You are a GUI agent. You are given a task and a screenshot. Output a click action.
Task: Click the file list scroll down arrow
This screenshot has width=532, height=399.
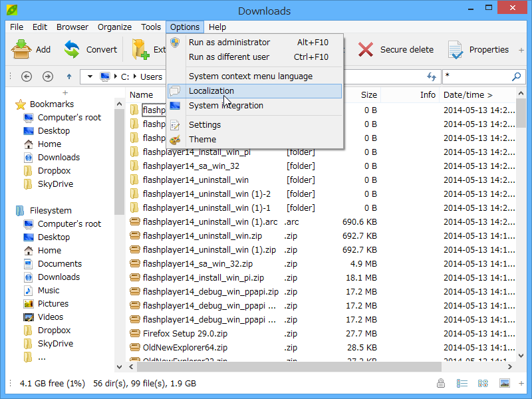(521, 356)
